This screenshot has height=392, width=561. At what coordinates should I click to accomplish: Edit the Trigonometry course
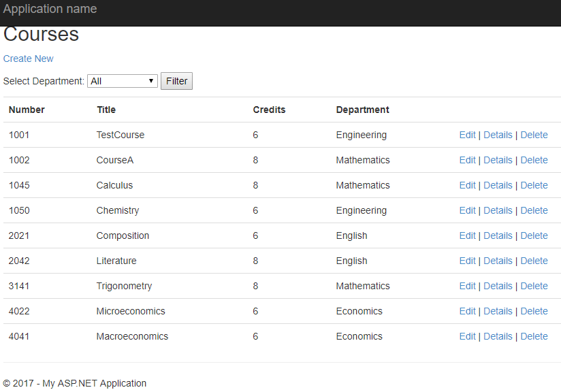tap(467, 286)
